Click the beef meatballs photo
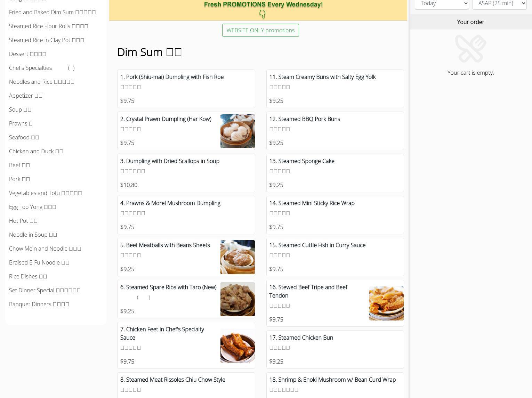532x398 pixels. point(237,257)
